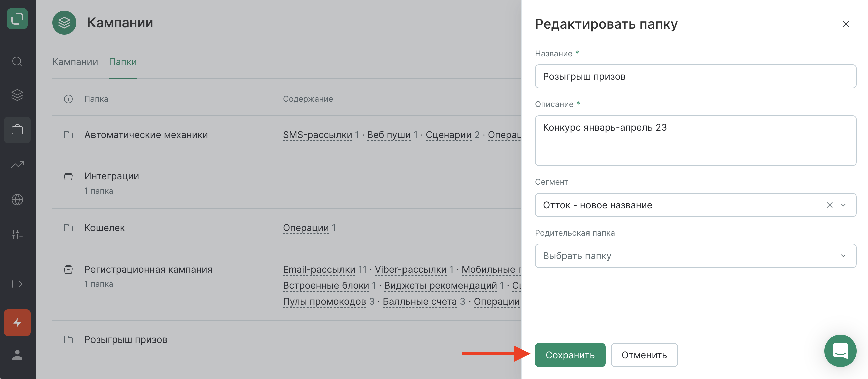Open the layers (campaigns) sidebar icon

[17, 95]
